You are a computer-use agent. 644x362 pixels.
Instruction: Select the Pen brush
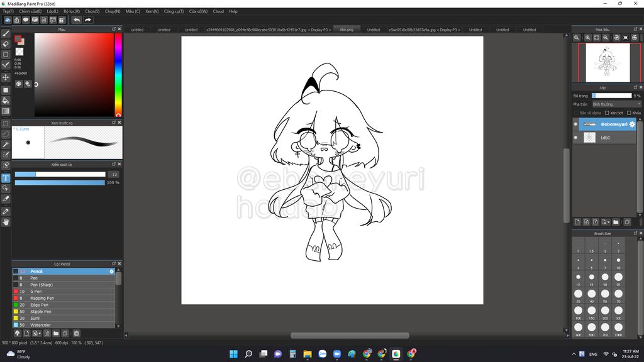click(x=64, y=278)
